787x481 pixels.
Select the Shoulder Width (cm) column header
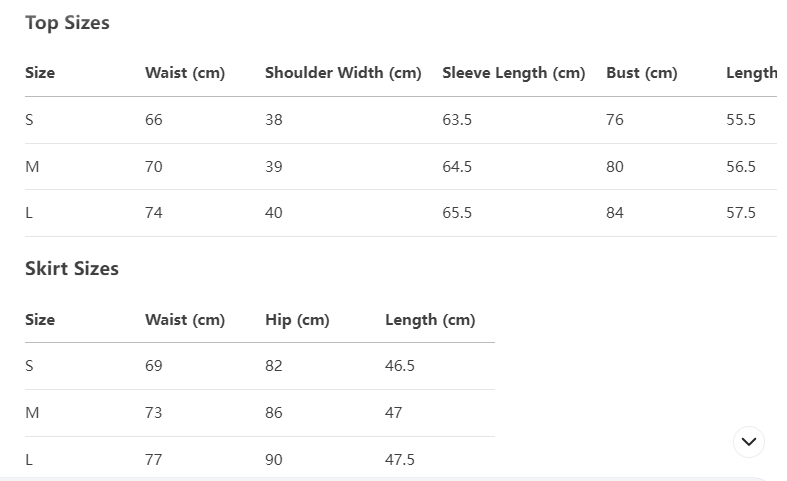point(343,73)
